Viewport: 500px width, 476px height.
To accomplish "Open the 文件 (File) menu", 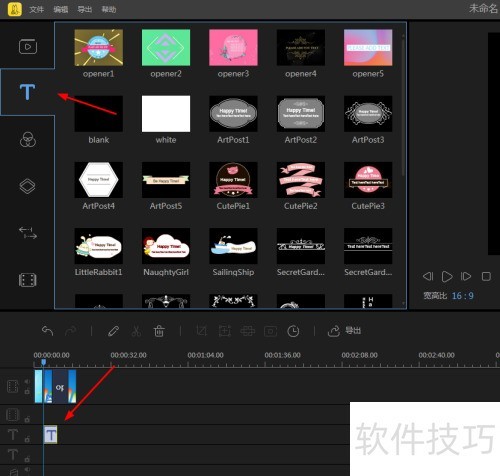I will coord(36,9).
